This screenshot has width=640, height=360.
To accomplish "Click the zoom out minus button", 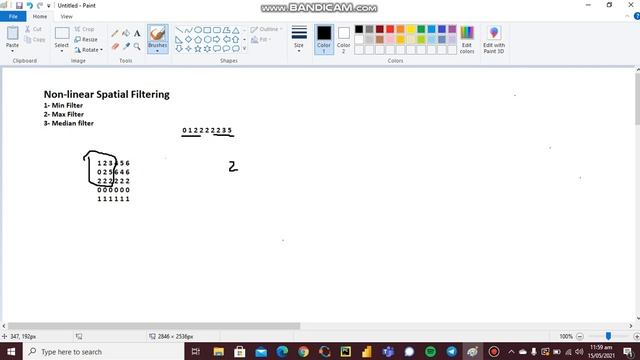I will click(580, 336).
